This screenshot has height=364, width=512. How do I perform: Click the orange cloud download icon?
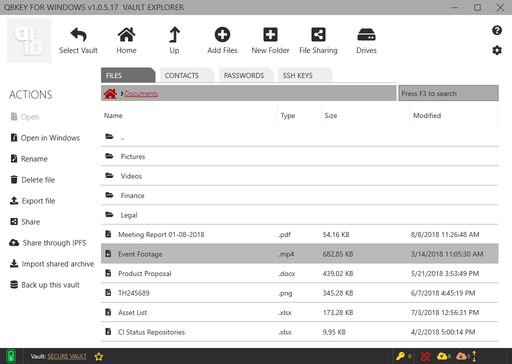point(461,356)
